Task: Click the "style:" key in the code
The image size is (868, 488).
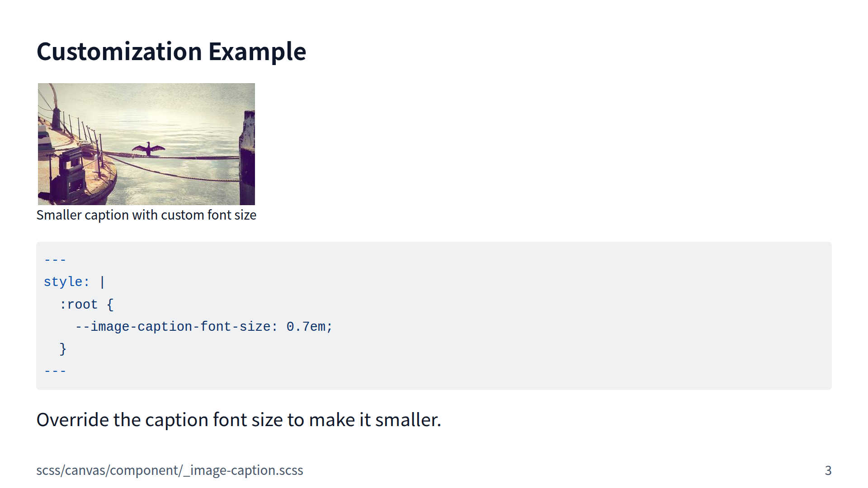Action: pos(66,282)
